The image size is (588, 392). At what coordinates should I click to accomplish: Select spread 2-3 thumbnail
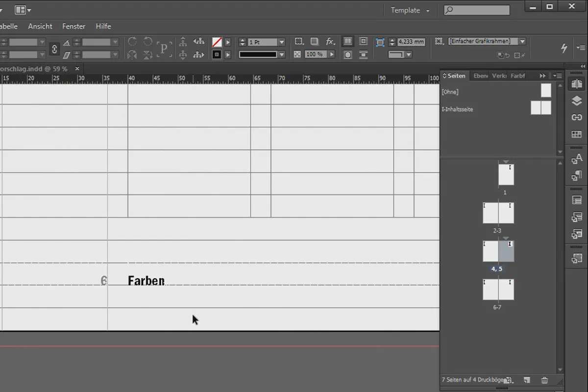click(498, 213)
